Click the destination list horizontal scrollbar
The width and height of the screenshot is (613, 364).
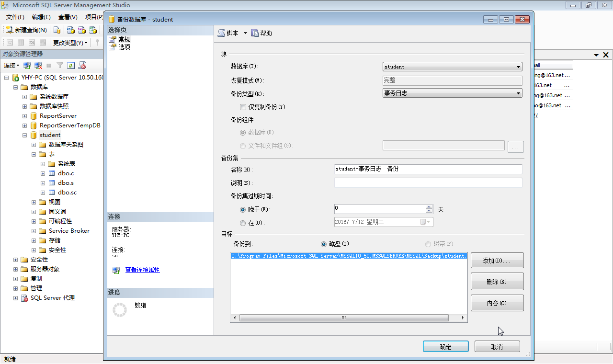(344, 318)
